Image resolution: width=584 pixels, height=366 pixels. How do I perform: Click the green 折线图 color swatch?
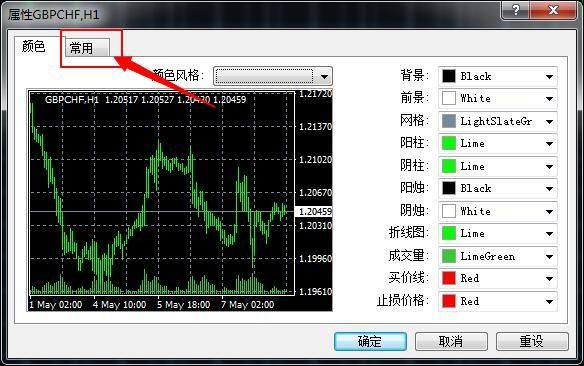pos(448,233)
